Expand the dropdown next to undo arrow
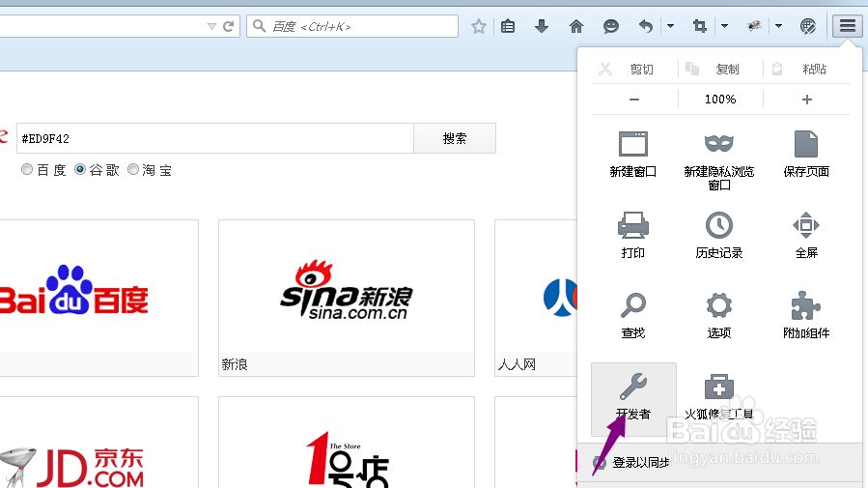The image size is (868, 488). point(670,26)
